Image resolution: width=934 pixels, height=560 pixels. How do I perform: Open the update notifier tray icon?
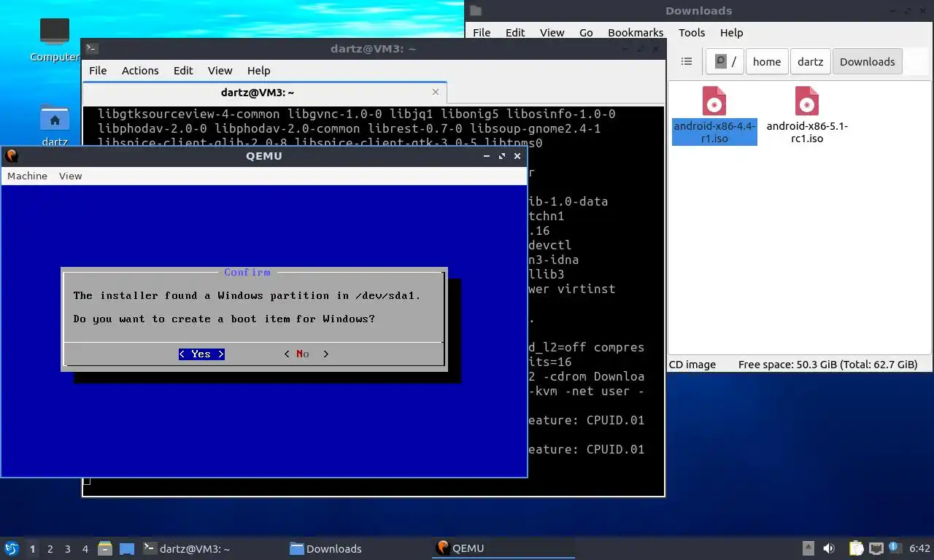[893, 548]
